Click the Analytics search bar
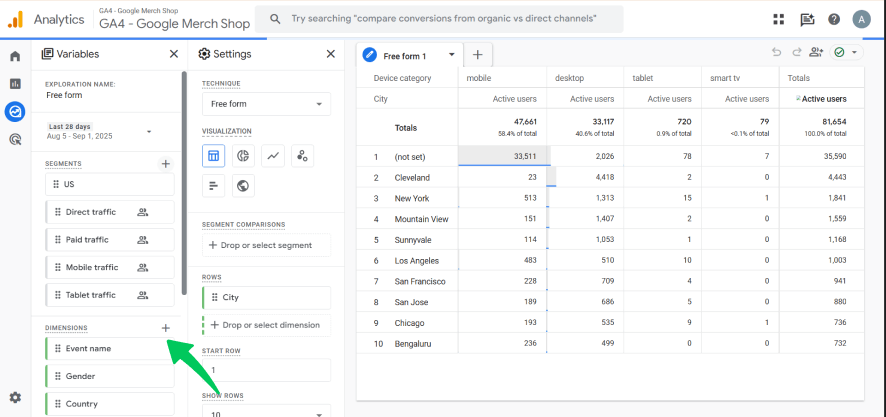Screen dimensions: 886x417 point(439,19)
